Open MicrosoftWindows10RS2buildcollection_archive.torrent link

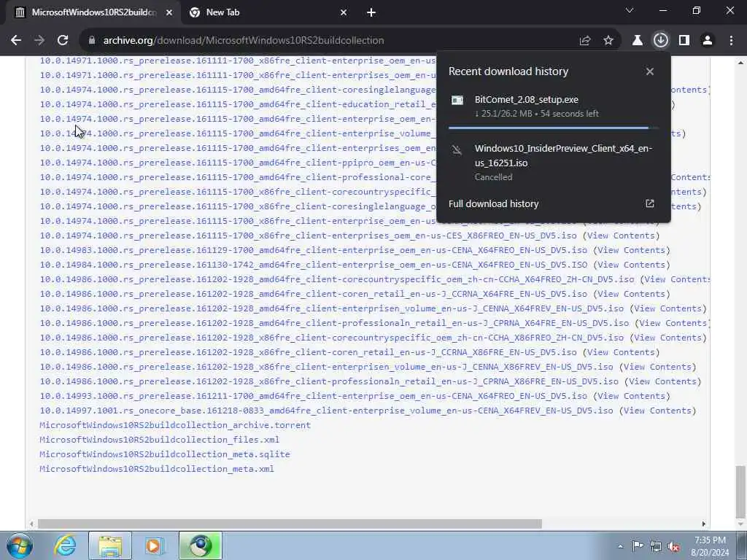point(175,425)
